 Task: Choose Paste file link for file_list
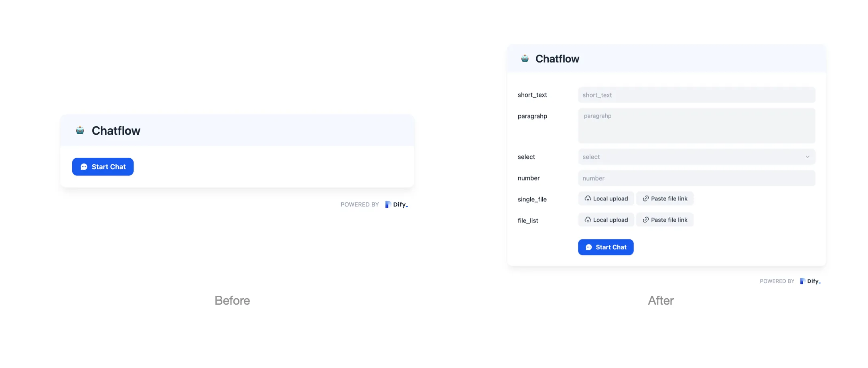pyautogui.click(x=665, y=220)
